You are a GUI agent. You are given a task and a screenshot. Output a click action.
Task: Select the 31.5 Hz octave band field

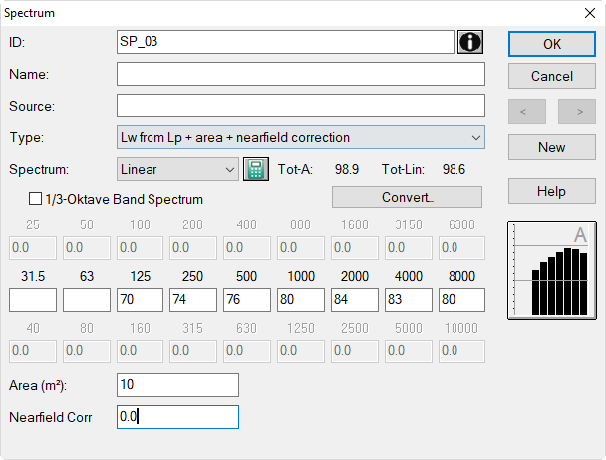[x=33, y=300]
